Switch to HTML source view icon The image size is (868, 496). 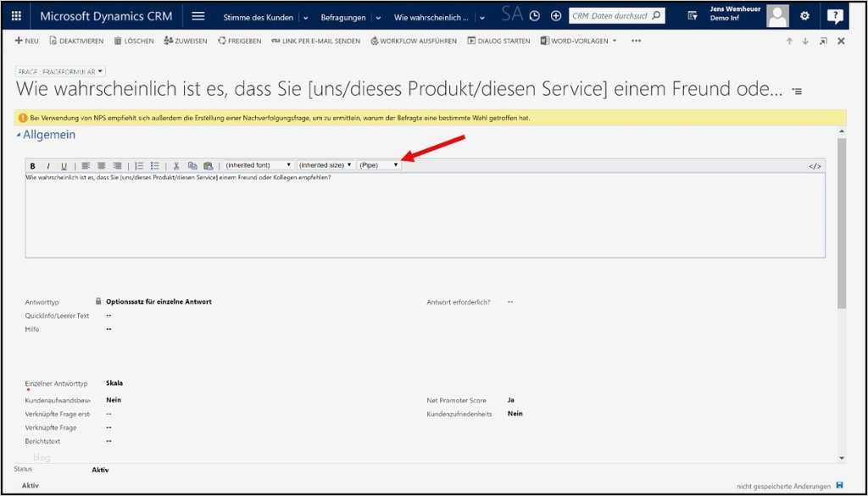(815, 166)
